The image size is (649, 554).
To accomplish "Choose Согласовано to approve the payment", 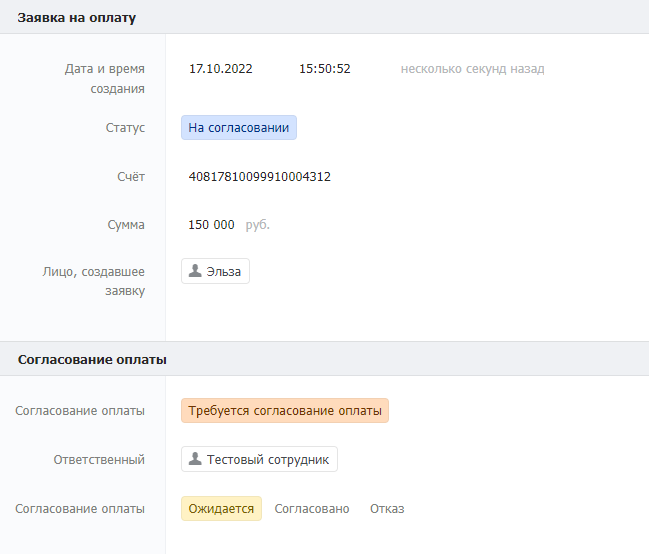I will click(312, 509).
